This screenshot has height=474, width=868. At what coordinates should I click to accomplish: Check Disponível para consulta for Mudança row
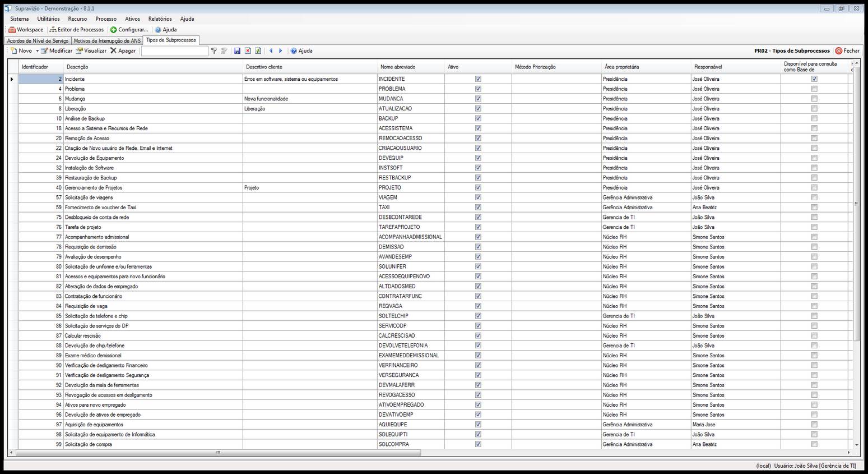pos(814,99)
